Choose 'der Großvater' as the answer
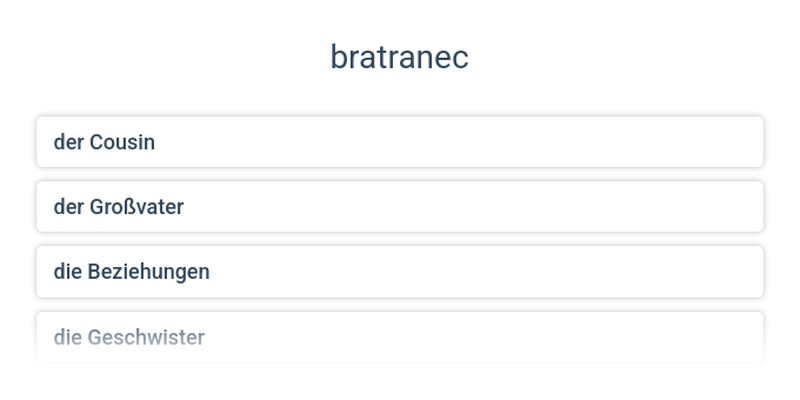Image resolution: width=800 pixels, height=400 pixels. tap(400, 207)
